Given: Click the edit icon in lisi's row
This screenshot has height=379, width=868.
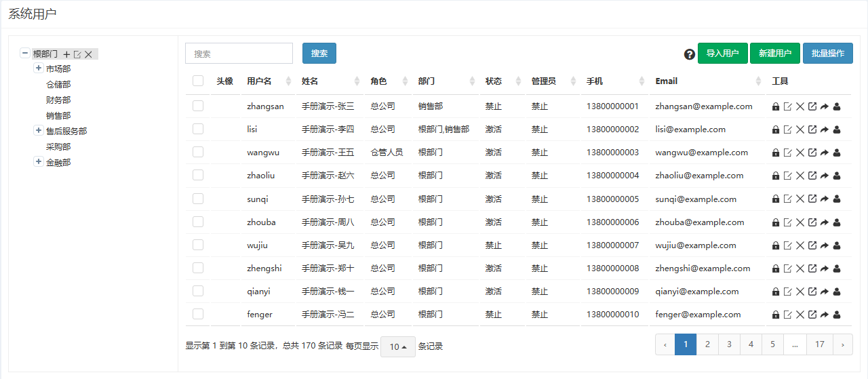Looking at the screenshot, I should tap(787, 129).
